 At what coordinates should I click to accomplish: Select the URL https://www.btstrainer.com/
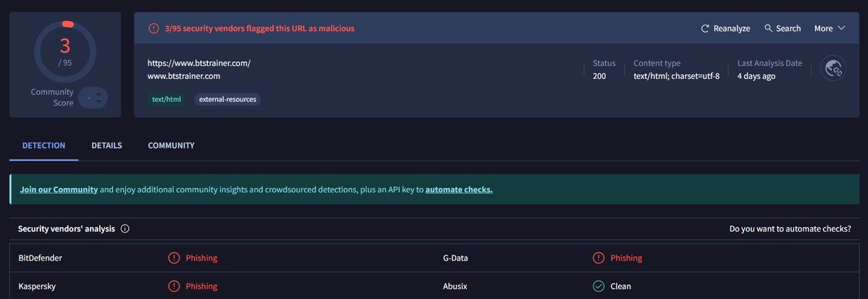tap(199, 63)
